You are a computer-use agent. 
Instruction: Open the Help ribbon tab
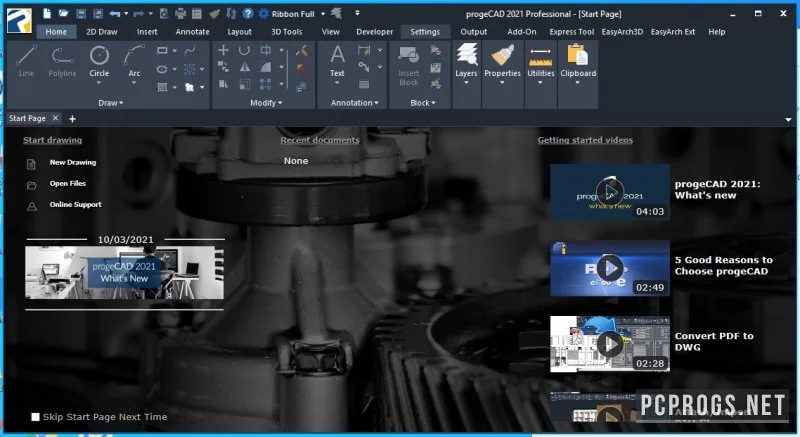[x=716, y=32]
